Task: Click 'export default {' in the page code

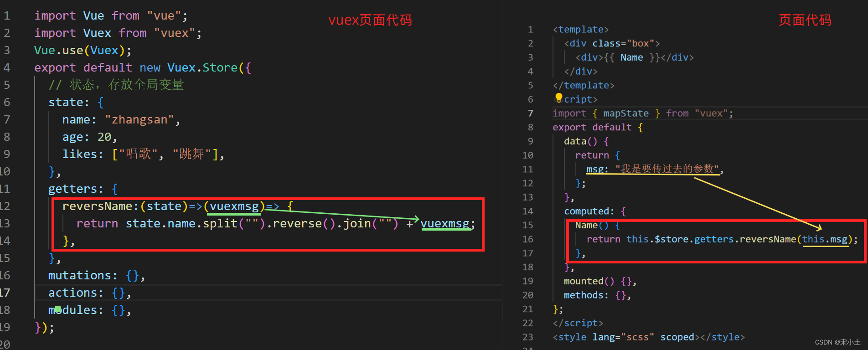Action: pos(598,127)
